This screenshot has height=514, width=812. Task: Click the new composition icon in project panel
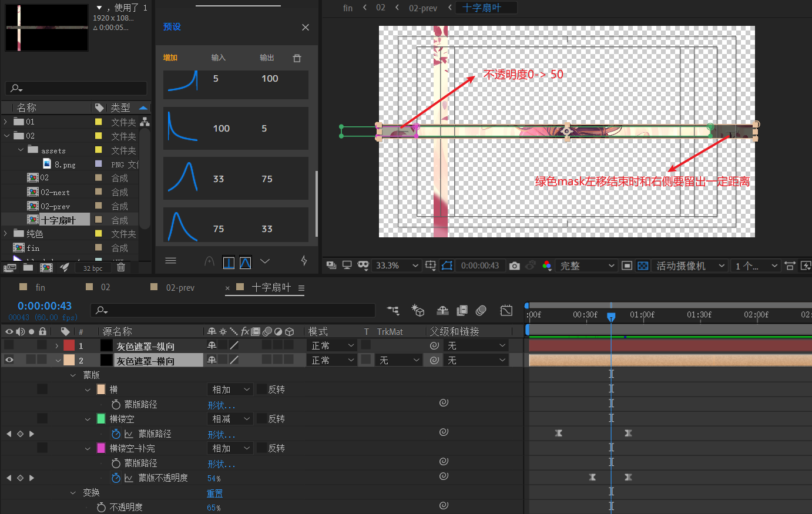[46, 267]
